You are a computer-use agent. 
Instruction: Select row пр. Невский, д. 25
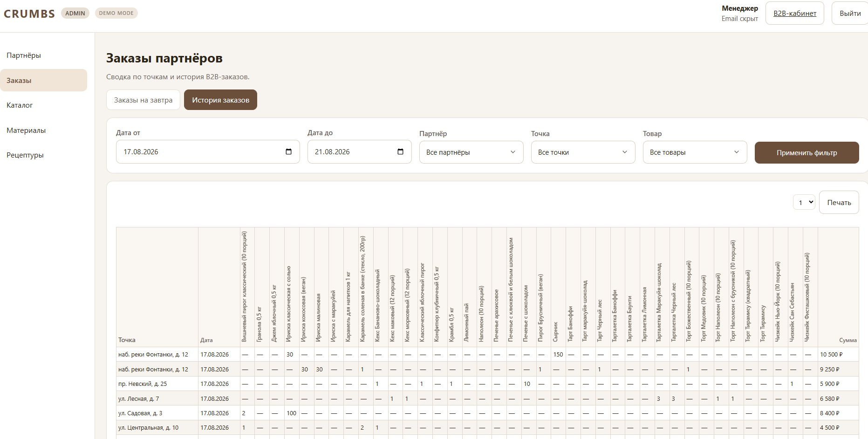pyautogui.click(x=487, y=384)
